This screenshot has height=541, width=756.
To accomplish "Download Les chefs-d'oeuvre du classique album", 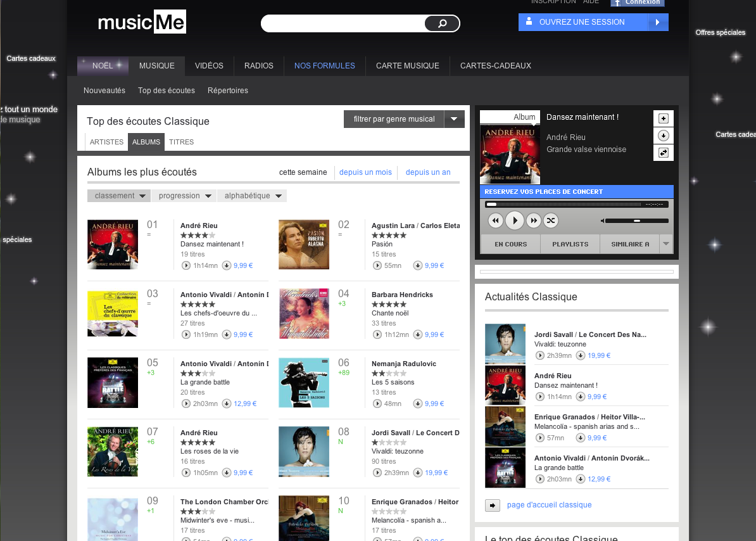I will point(227,334).
